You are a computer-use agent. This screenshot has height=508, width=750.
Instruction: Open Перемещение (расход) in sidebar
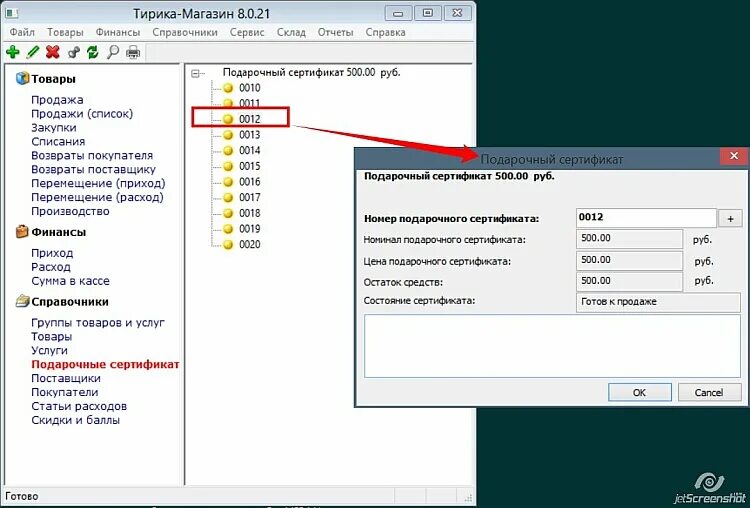pos(97,197)
